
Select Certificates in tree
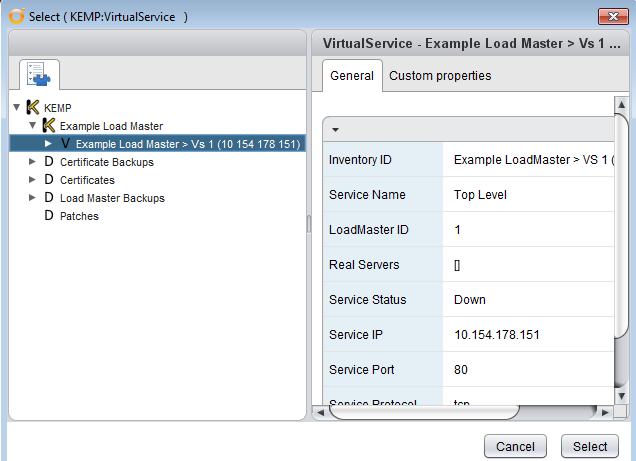(87, 180)
